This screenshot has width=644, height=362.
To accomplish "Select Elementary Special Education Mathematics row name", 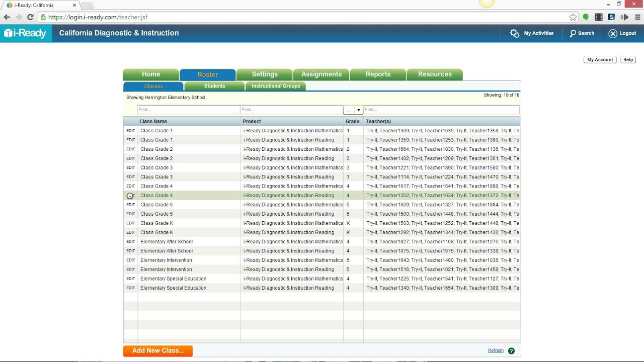I will coord(173,279).
